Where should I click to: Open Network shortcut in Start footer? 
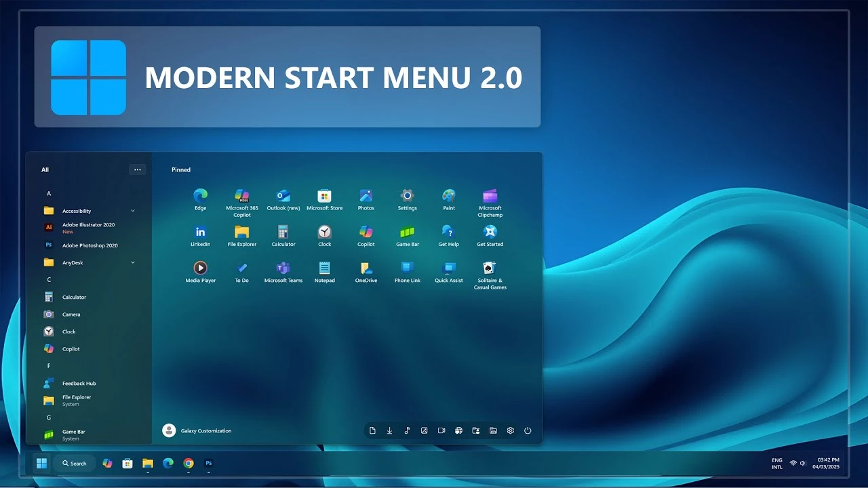pos(458,430)
